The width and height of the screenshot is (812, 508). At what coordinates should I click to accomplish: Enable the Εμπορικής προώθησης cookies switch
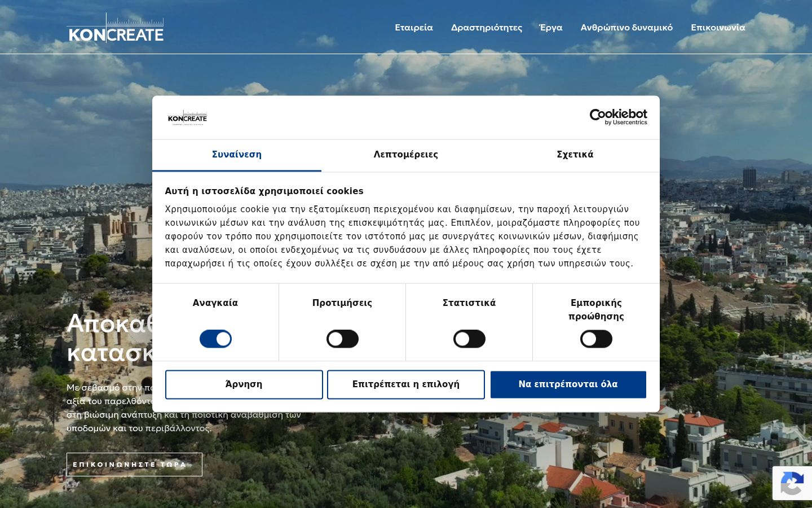596,339
